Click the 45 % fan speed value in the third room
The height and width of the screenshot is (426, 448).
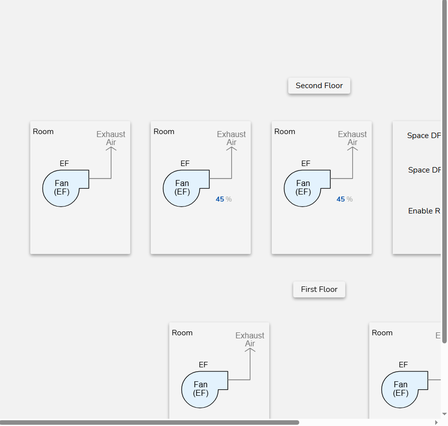point(344,199)
